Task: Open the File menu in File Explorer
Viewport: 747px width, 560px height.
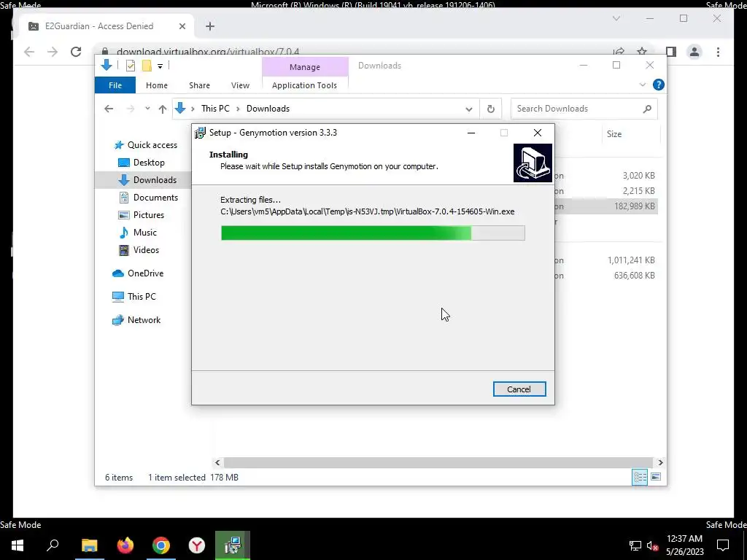Action: coord(115,85)
